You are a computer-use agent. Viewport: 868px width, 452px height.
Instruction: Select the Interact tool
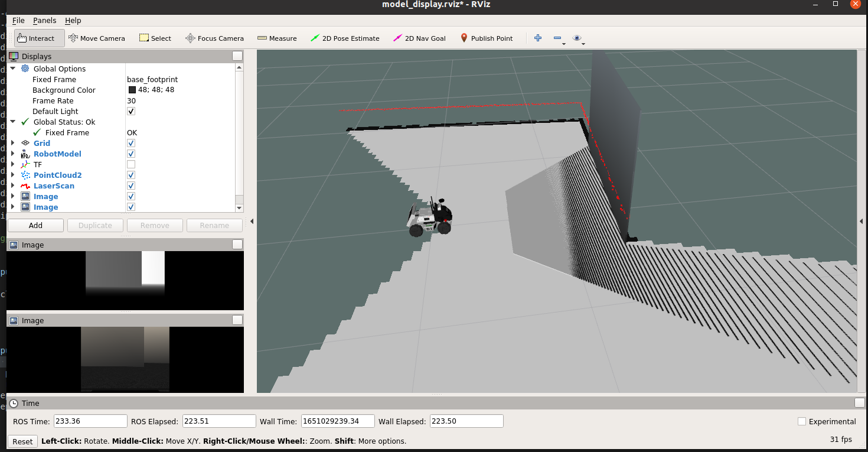point(38,38)
